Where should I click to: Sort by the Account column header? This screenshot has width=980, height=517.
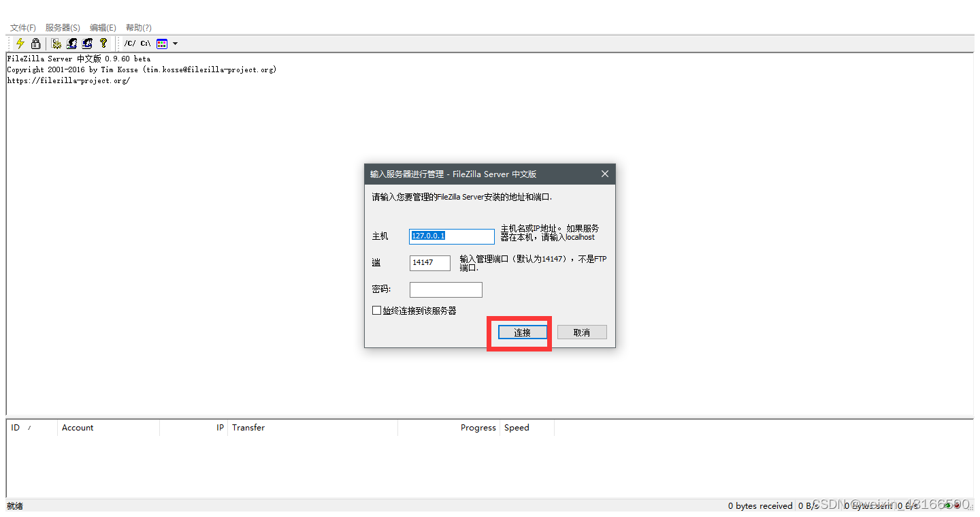pos(109,428)
